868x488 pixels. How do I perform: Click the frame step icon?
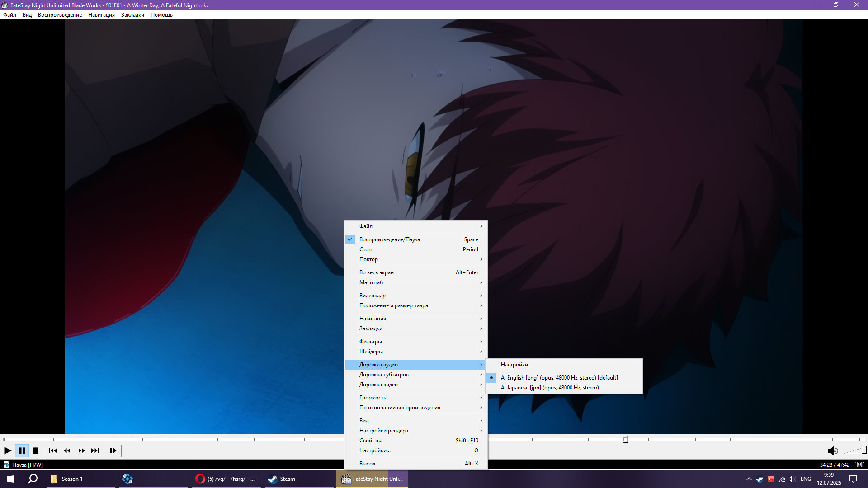pos(113,450)
